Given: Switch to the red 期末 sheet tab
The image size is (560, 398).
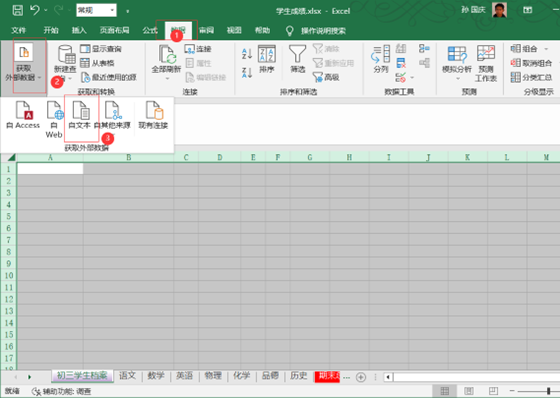Looking at the screenshot, I should (327, 376).
